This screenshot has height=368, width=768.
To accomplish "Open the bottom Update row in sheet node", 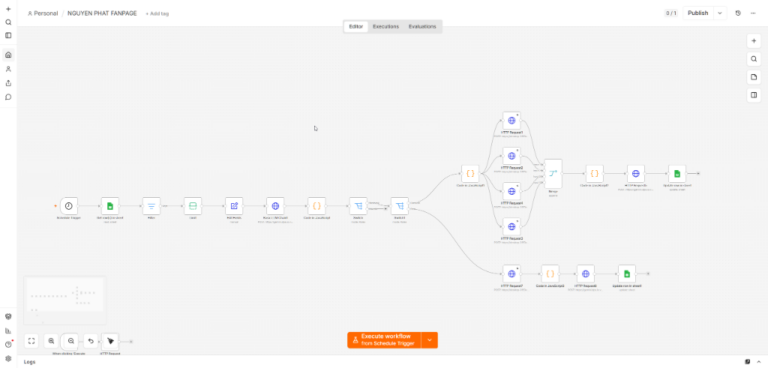I will [627, 274].
